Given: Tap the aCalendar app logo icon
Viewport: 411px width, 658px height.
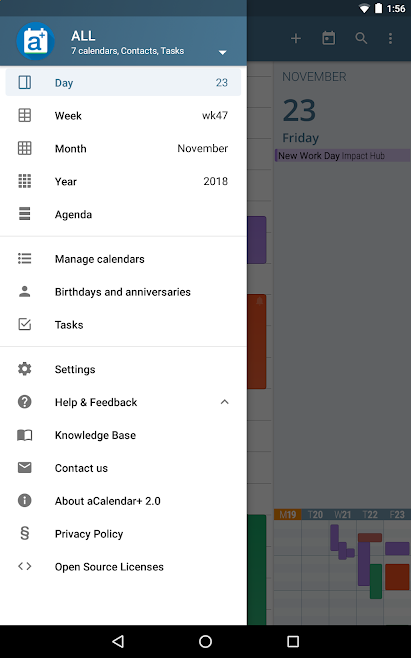Looking at the screenshot, I should pos(35,41).
